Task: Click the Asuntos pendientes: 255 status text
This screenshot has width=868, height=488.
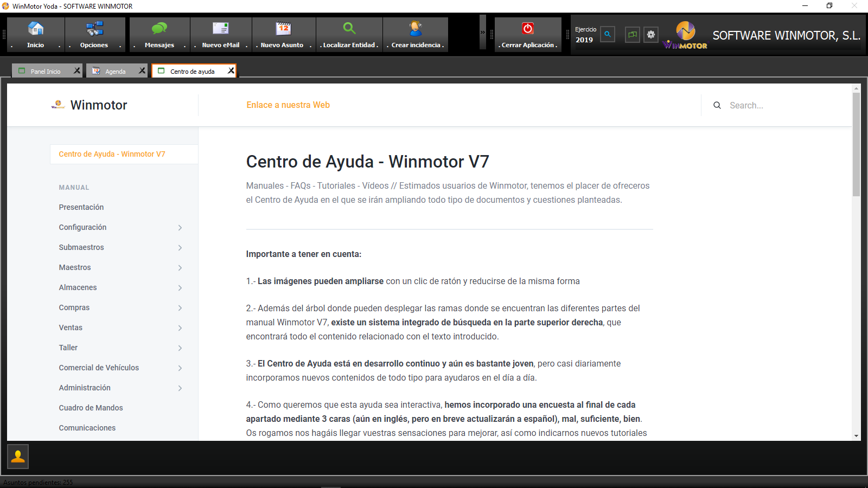Action: point(38,482)
